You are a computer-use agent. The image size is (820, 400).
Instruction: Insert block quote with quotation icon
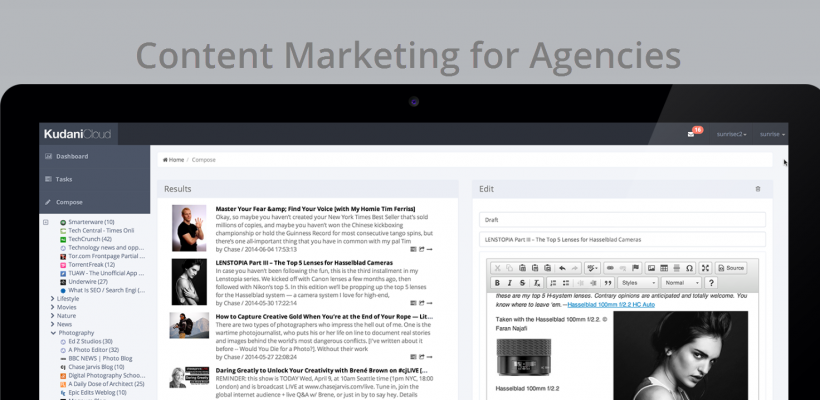[608, 283]
